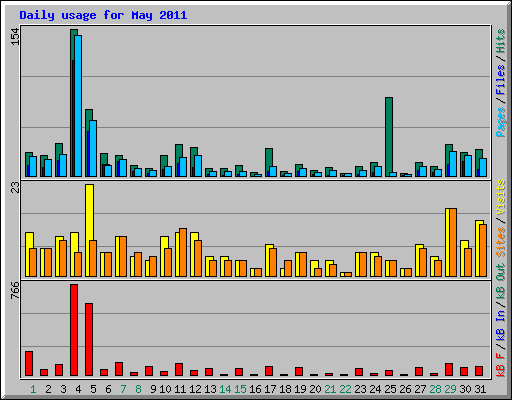Click the "Daily usage for May 2011" title
The image size is (512, 400).
coord(103,15)
